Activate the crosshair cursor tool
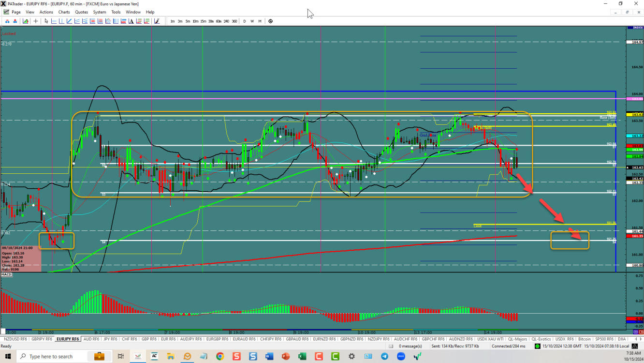 click(x=36, y=21)
